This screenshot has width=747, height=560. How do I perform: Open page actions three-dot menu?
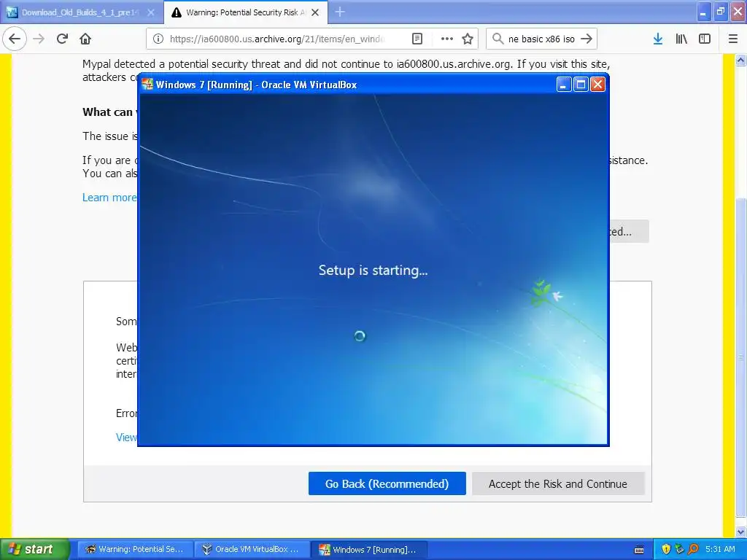click(x=447, y=39)
